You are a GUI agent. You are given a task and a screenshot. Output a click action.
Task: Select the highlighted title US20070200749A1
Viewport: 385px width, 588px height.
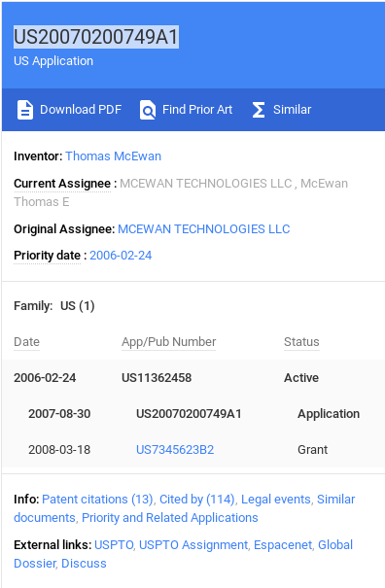pos(96,37)
